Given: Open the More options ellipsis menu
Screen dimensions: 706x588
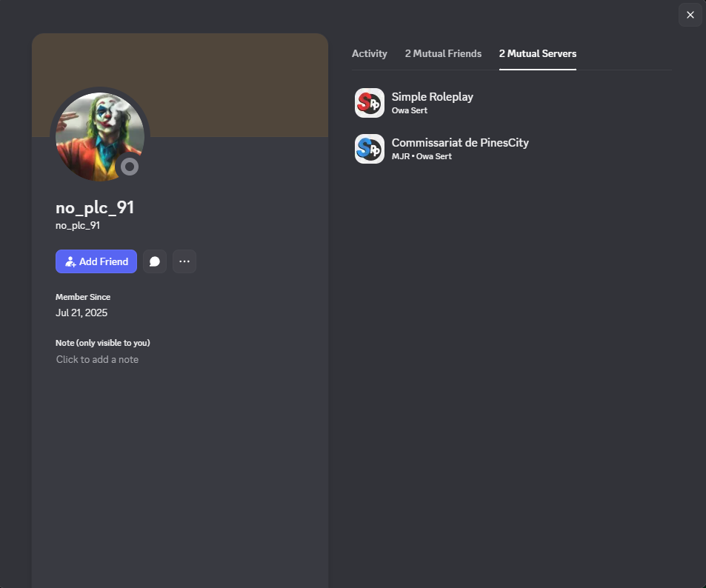Looking at the screenshot, I should tap(184, 261).
